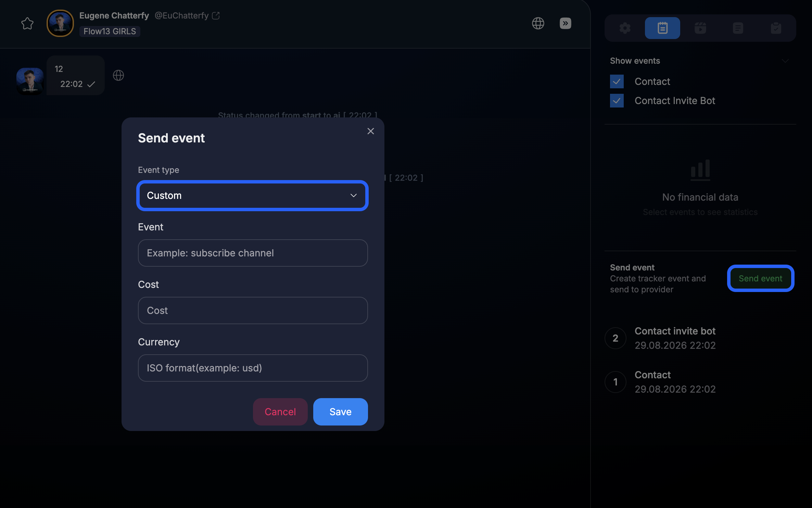Image resolution: width=812 pixels, height=508 pixels.
Task: Select the events notepad tab
Action: pyautogui.click(x=662, y=28)
